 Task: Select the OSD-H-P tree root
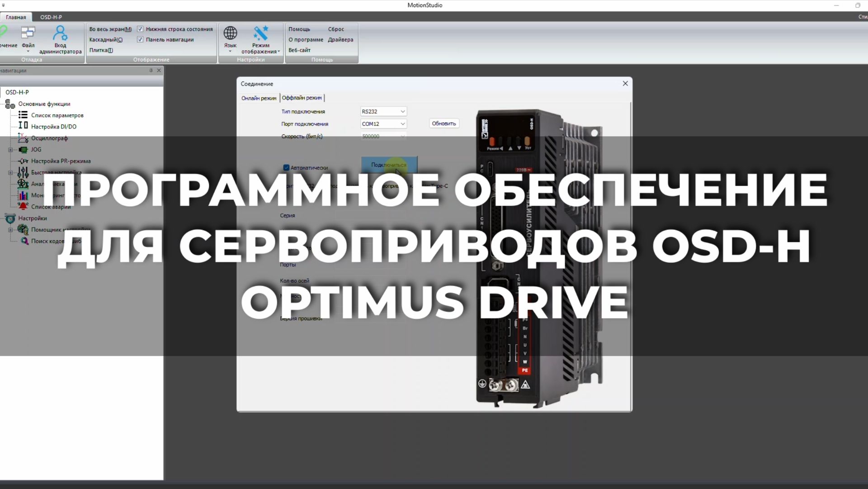pyautogui.click(x=17, y=92)
